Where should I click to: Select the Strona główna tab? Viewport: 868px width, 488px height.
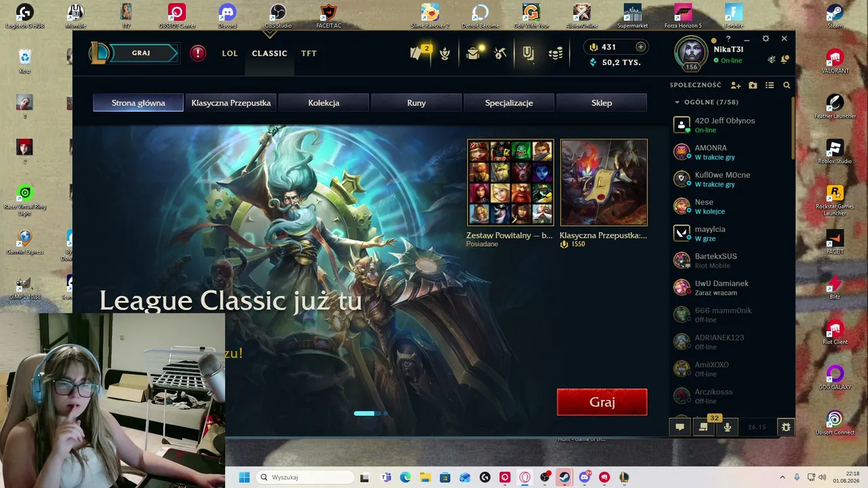[x=138, y=103]
